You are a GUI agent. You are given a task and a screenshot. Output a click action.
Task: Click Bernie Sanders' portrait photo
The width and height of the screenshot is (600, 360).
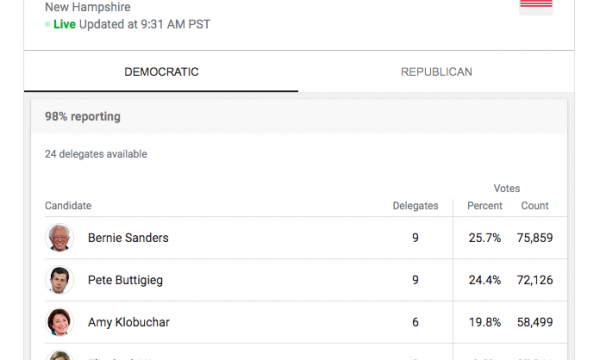click(x=59, y=238)
